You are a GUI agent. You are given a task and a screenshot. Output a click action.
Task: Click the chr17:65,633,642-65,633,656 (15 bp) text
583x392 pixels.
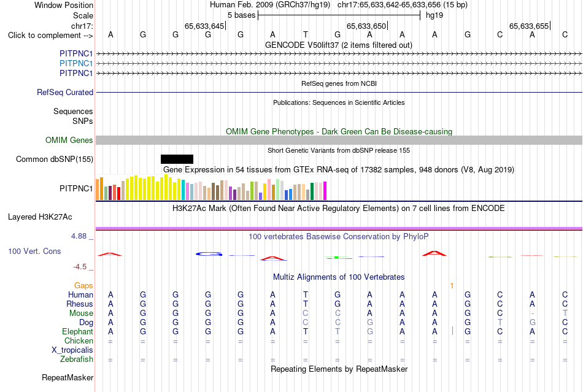[403, 5]
